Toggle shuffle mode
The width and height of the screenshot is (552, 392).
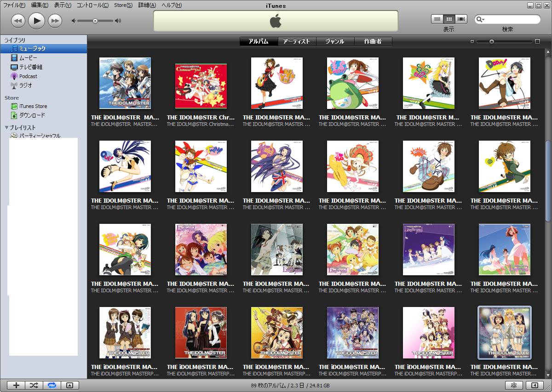34,386
